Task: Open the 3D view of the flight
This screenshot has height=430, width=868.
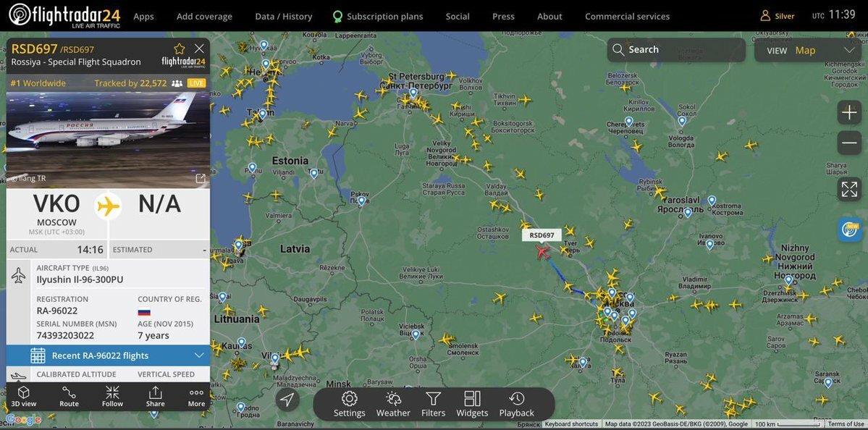Action: coord(24,396)
